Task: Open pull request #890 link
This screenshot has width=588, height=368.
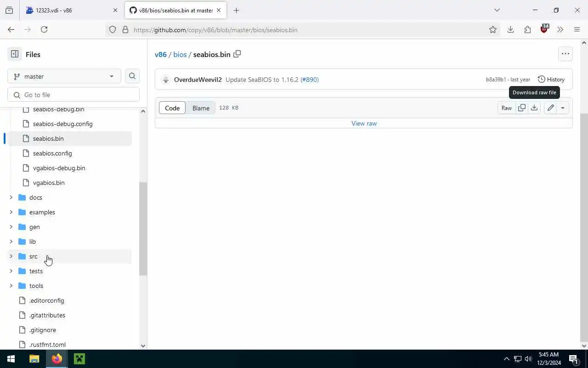Action: click(x=310, y=80)
